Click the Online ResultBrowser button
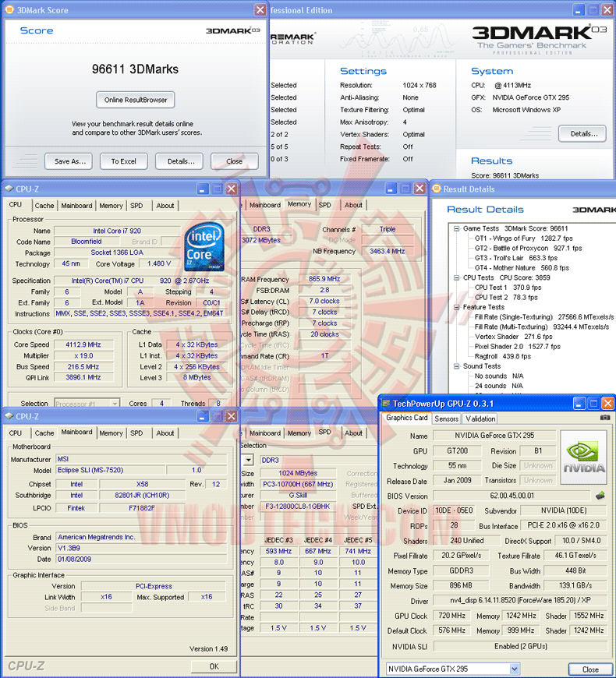This screenshot has width=616, height=678. coord(136,100)
